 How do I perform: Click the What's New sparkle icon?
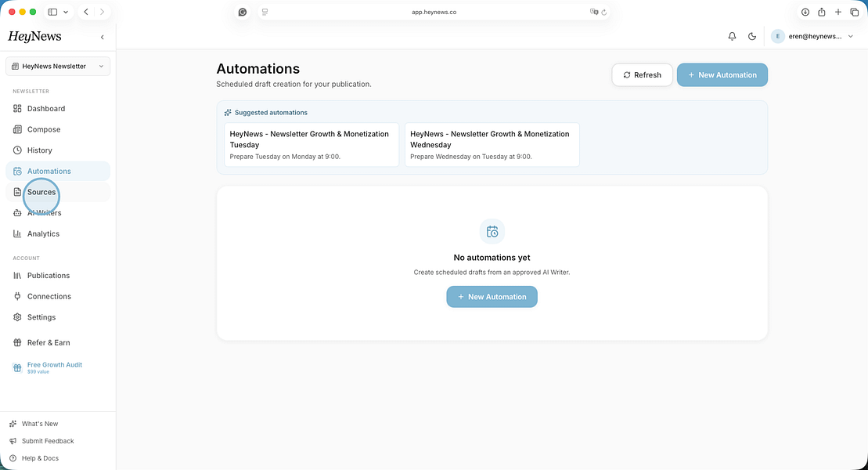[x=13, y=424]
